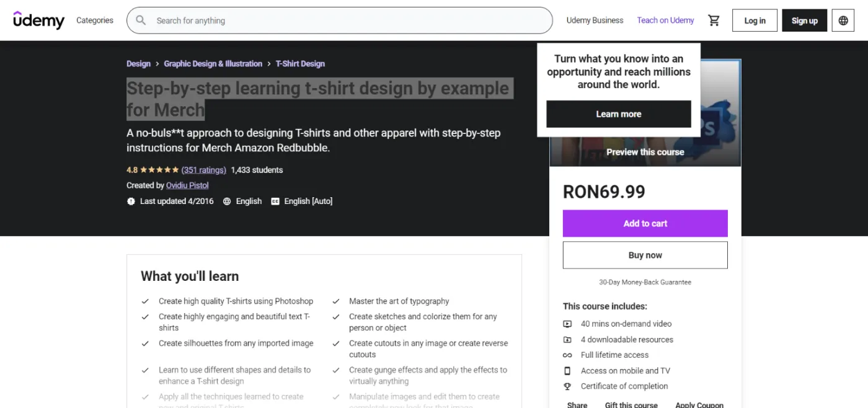Click the five-star rating display

point(159,170)
